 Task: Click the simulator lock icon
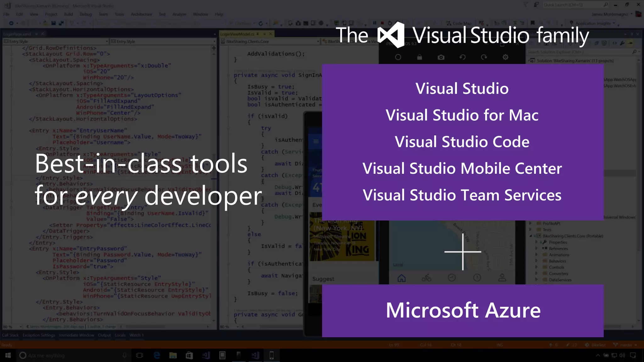coord(419,57)
